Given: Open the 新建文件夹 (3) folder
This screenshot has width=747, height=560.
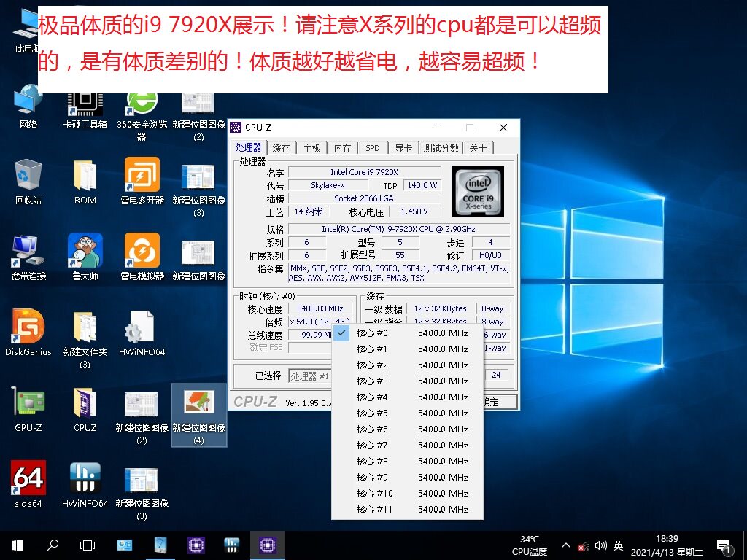Looking at the screenshot, I should pyautogui.click(x=85, y=340).
